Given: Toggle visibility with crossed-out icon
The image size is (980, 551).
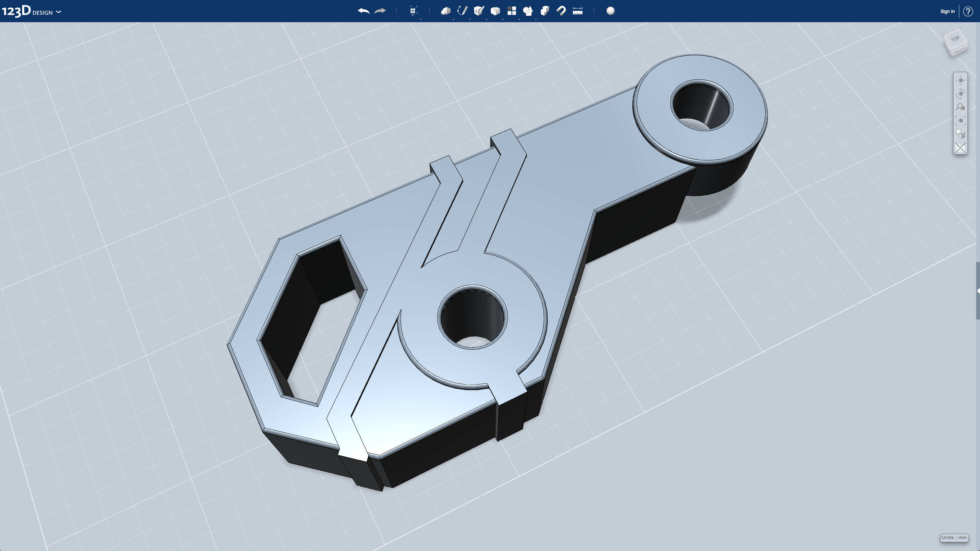Looking at the screenshot, I should [960, 148].
